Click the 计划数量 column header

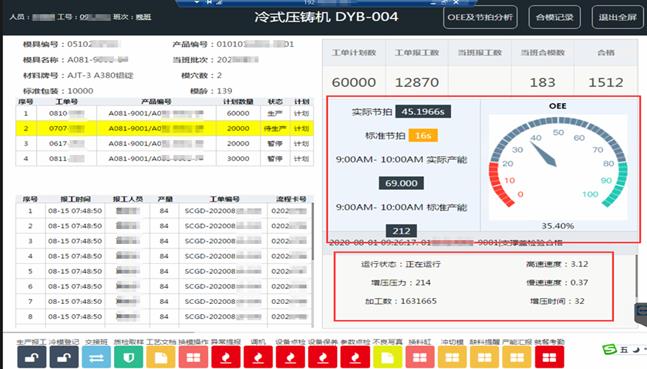pyautogui.click(x=238, y=102)
